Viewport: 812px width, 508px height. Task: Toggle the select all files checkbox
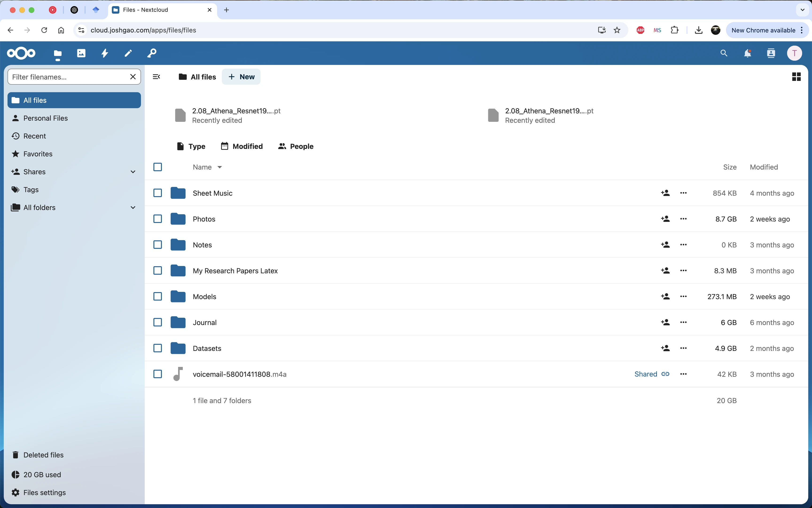point(158,167)
